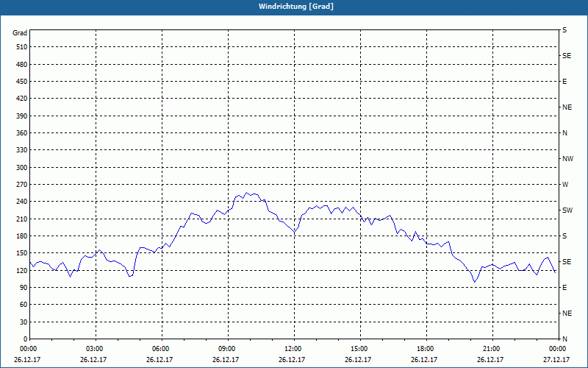Click "00:00" label above date 27.12.17
The image size is (588, 368).
tap(559, 349)
